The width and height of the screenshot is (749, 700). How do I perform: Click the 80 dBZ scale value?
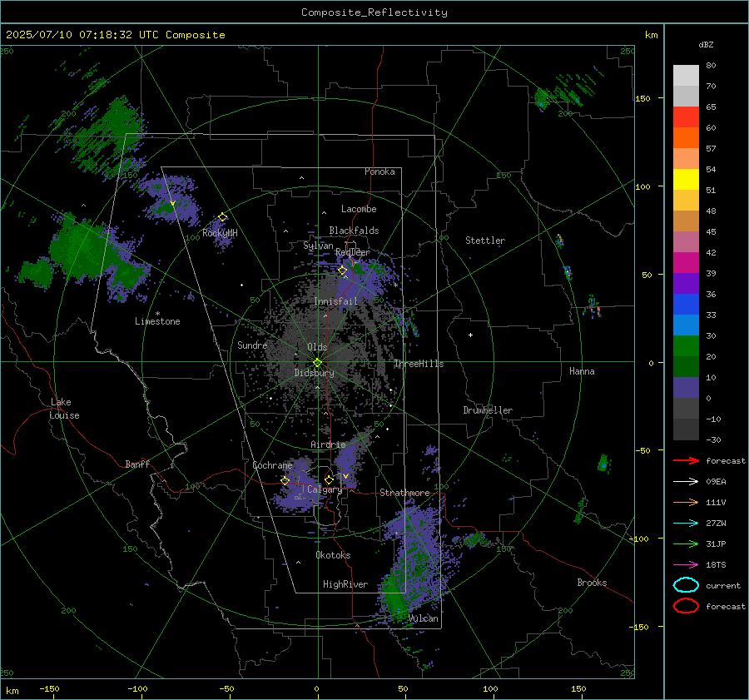coord(711,66)
